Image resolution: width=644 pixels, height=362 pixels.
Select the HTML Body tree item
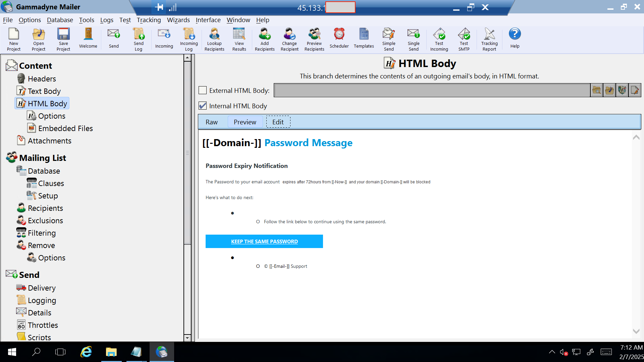[47, 103]
